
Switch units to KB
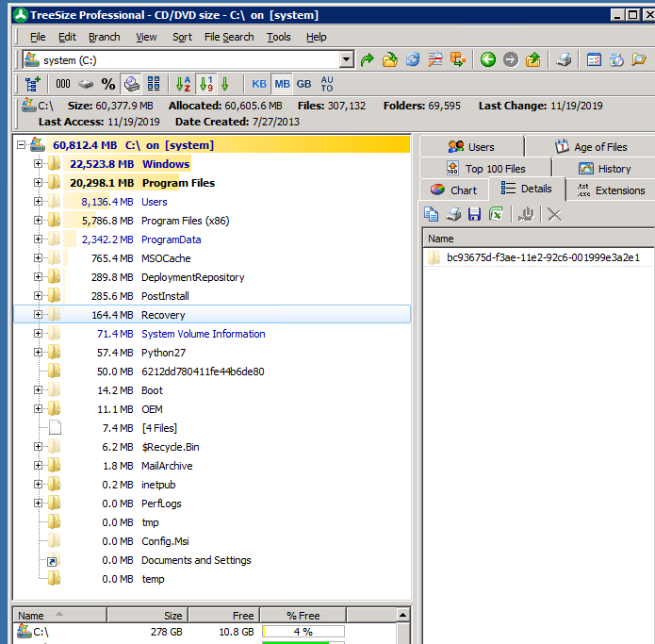(259, 84)
